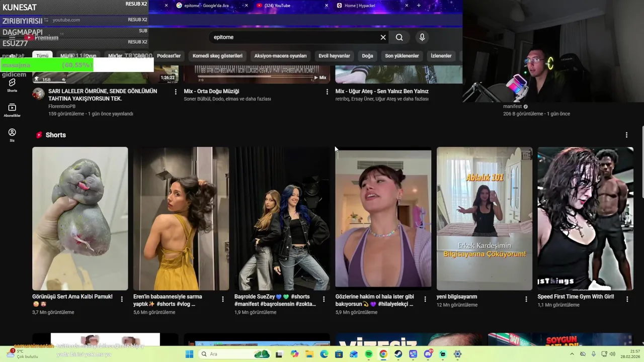The width and height of the screenshot is (644, 362).
Task: Open options for Eren'in babaannesiyle short
Action: 223,299
